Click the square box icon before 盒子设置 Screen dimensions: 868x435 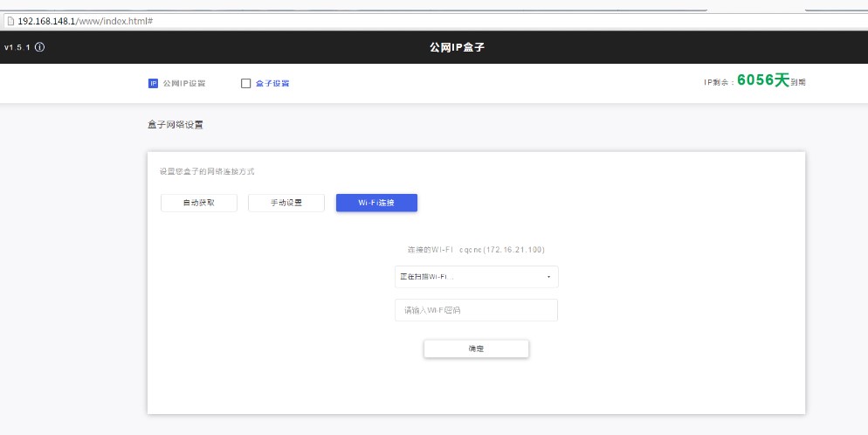tap(245, 84)
